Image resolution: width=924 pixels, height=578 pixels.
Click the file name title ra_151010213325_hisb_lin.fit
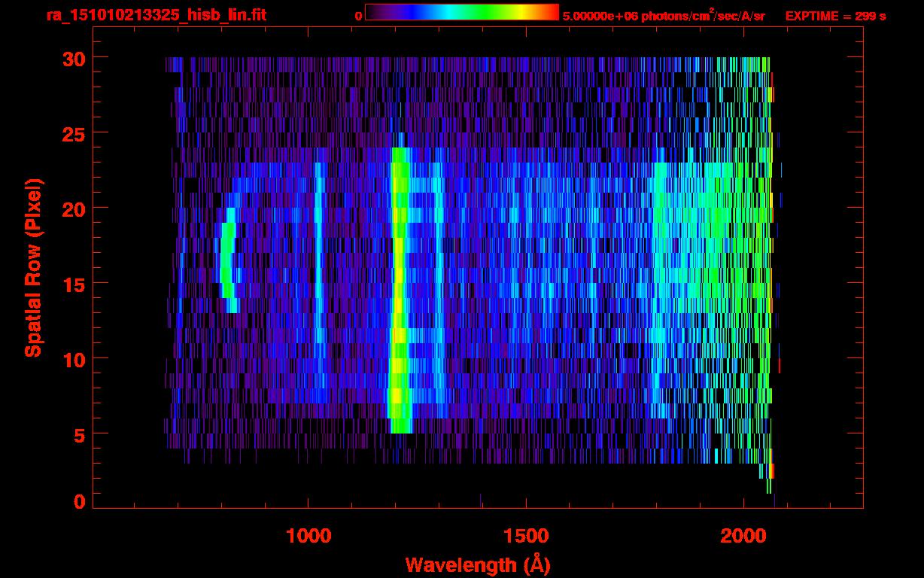pyautogui.click(x=156, y=15)
